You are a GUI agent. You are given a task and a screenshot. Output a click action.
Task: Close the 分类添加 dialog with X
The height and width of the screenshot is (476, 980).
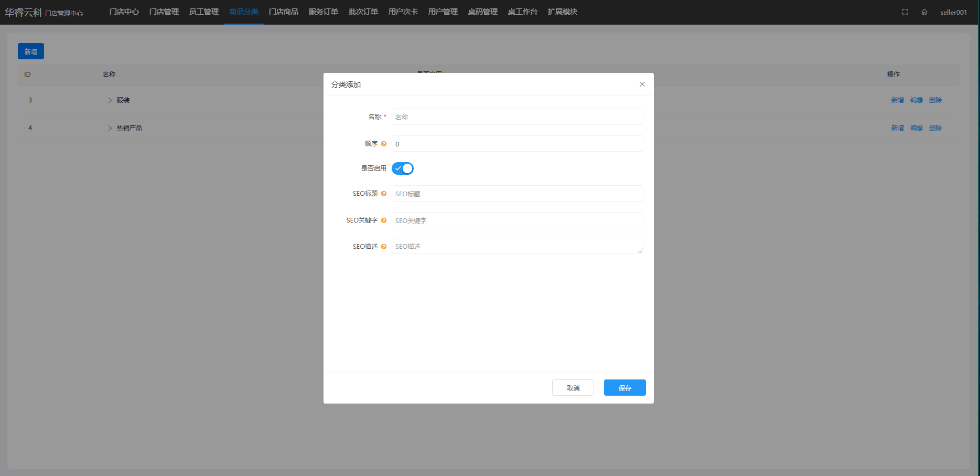[642, 84]
